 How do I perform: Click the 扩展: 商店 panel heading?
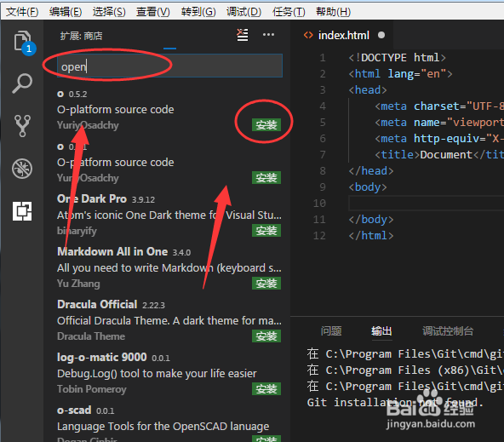tap(82, 36)
